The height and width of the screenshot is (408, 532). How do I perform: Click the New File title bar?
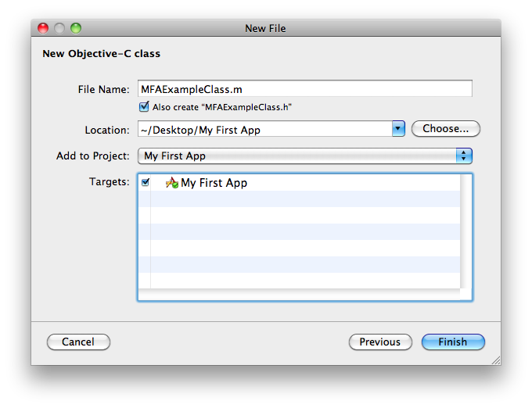(x=266, y=28)
